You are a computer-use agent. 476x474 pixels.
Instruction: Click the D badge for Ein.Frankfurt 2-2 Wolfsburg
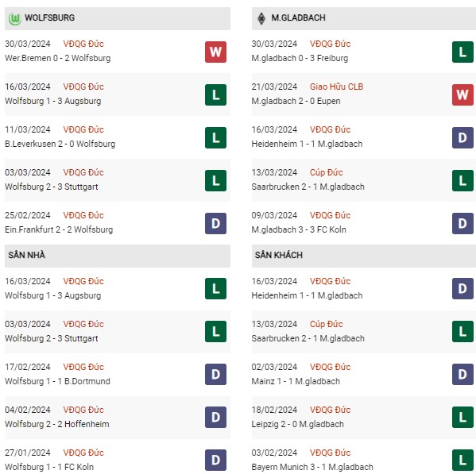(215, 224)
